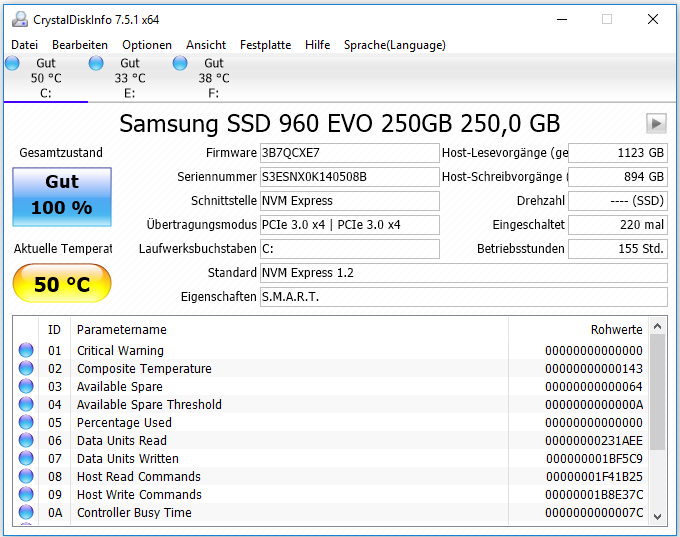Click status orb for Host Write Commands

[x=26, y=494]
